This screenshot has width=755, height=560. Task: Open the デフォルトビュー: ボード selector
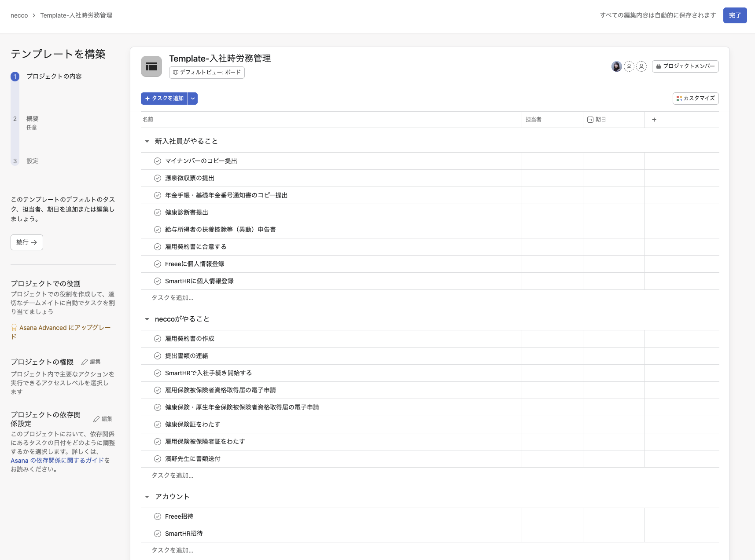[207, 72]
